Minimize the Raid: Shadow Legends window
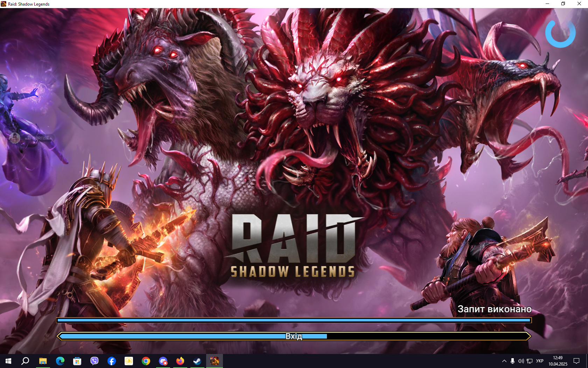 pos(547,4)
